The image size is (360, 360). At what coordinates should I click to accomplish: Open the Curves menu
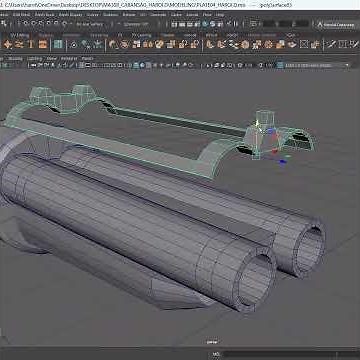click(x=93, y=14)
